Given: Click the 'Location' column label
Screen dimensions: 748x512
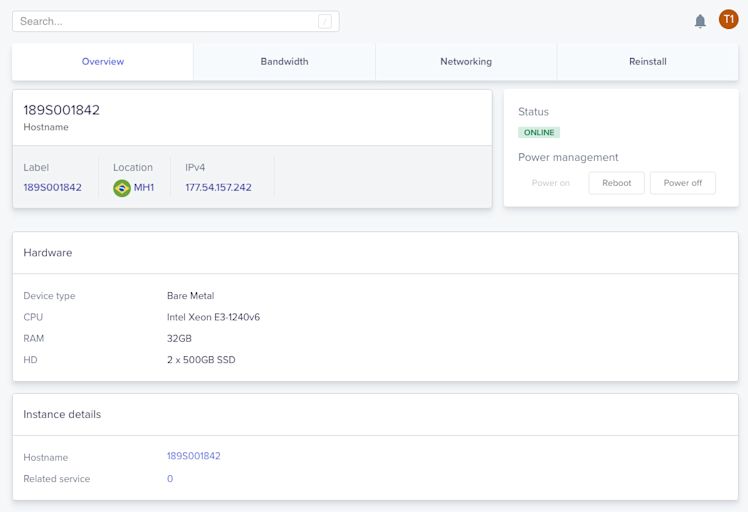Looking at the screenshot, I should tap(133, 167).
